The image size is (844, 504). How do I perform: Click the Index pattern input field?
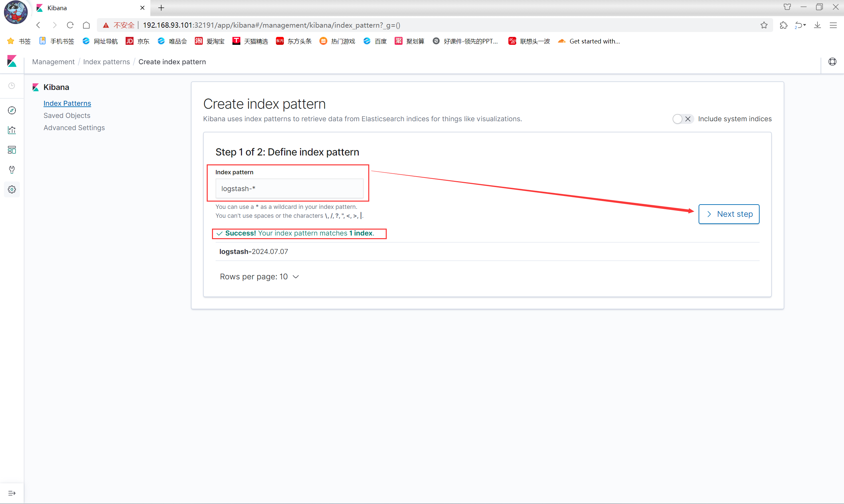289,189
